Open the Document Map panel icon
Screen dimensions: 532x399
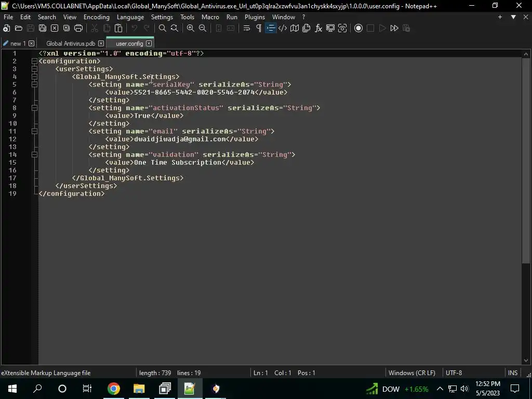[x=295, y=28]
